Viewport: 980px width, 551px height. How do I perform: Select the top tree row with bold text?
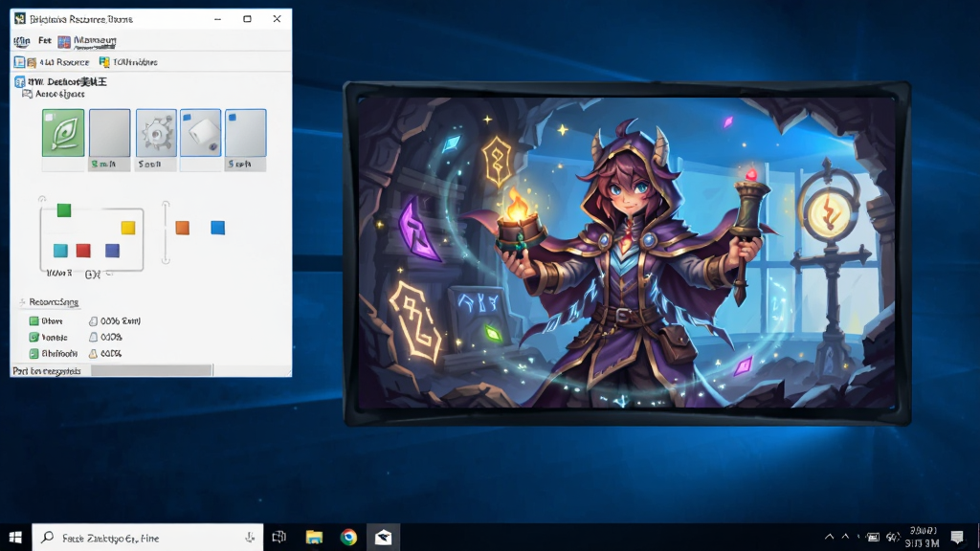tap(68, 82)
